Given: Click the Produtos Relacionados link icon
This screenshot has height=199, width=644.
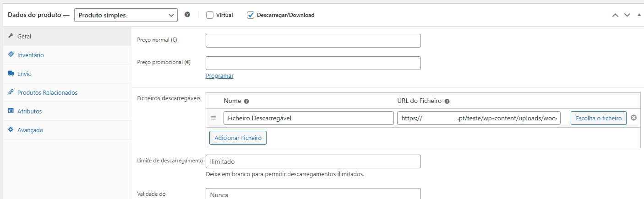Looking at the screenshot, I should click(x=11, y=92).
